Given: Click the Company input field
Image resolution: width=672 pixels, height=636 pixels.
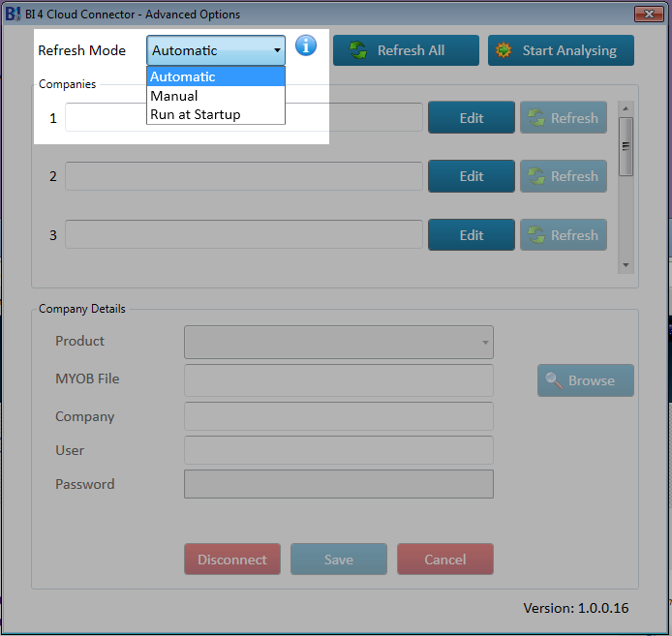Looking at the screenshot, I should pyautogui.click(x=339, y=416).
